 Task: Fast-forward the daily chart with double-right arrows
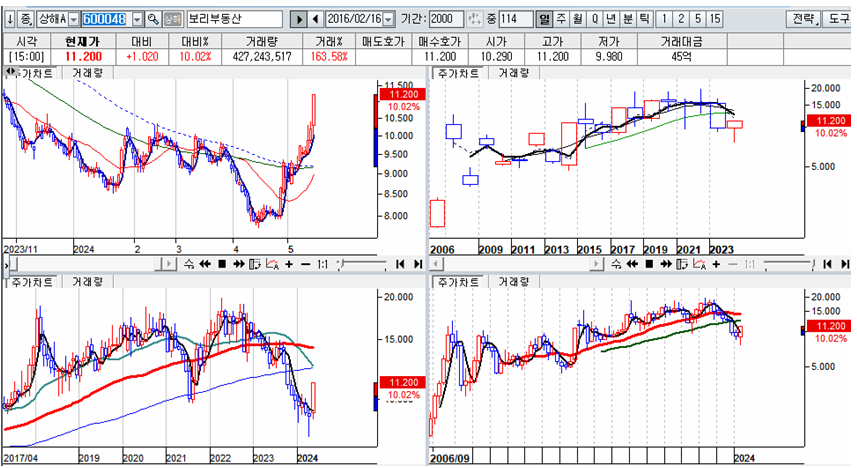click(238, 264)
